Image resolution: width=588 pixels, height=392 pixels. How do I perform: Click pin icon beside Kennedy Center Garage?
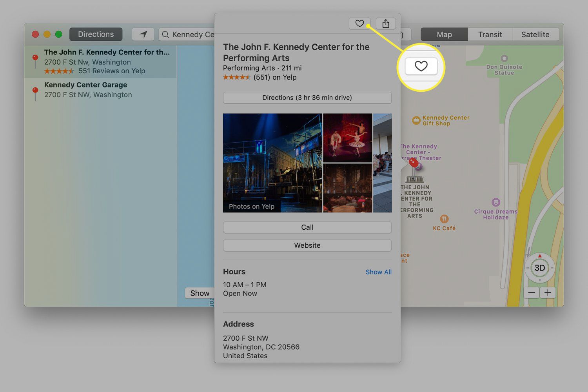tap(35, 93)
